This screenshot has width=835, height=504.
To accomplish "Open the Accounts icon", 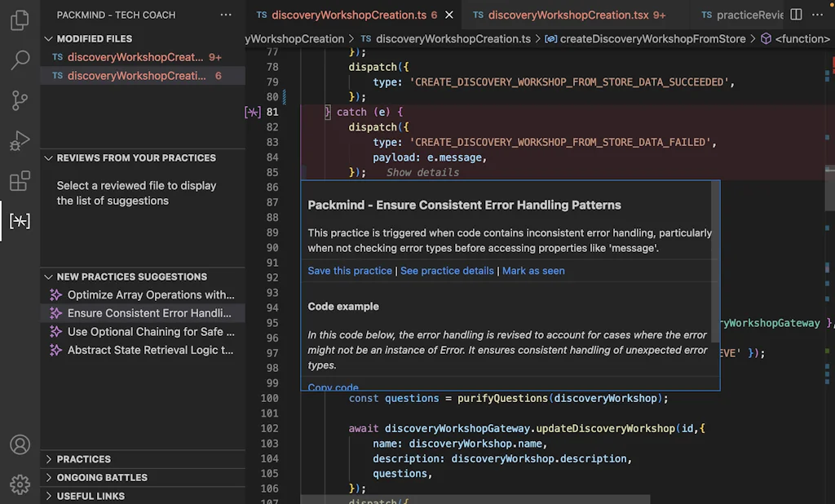I will (x=20, y=444).
